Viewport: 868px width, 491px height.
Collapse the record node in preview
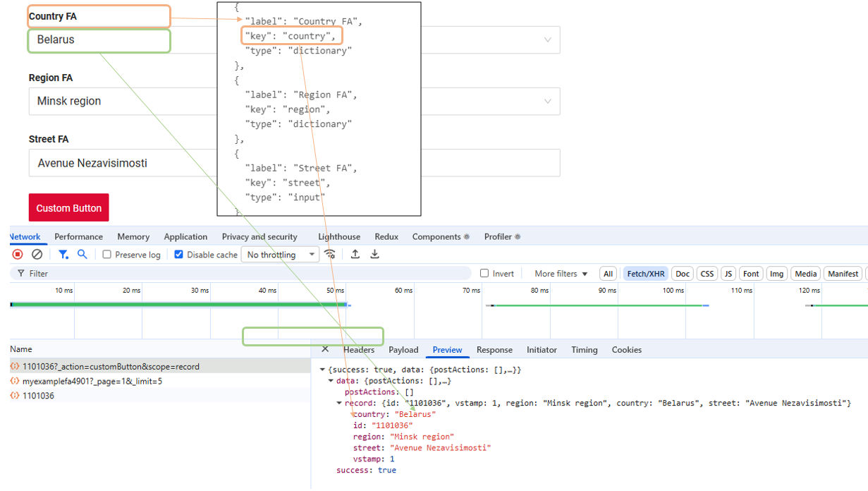[339, 404]
